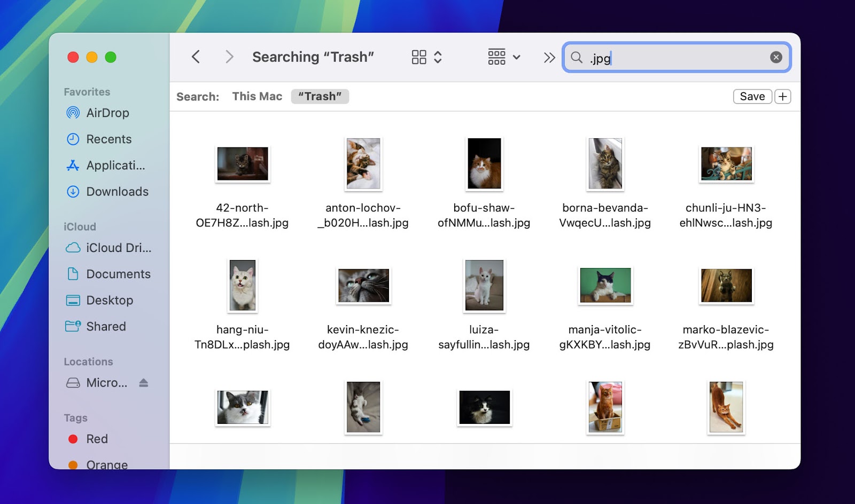Select the kevin-knezic-doyAAw...lash.jpg thumbnail
This screenshot has height=504, width=855.
(x=363, y=286)
